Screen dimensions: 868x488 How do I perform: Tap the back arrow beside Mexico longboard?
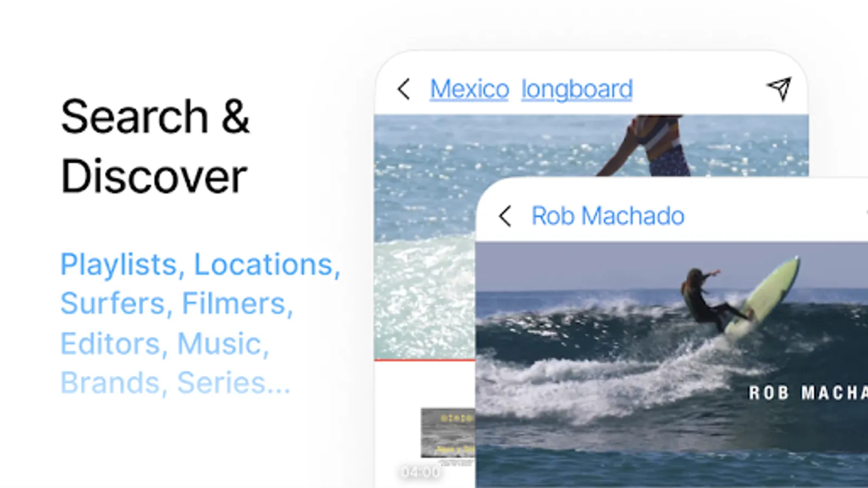pyautogui.click(x=403, y=89)
